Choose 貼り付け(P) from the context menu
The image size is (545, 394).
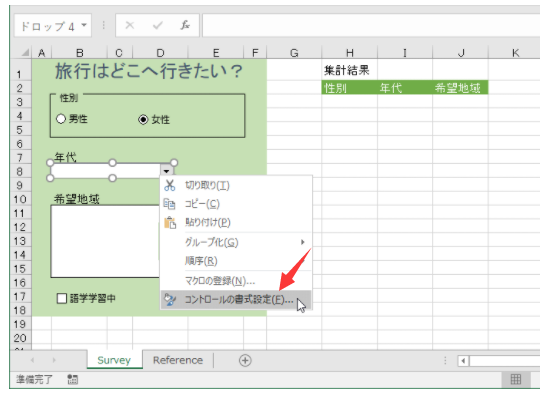(x=208, y=222)
